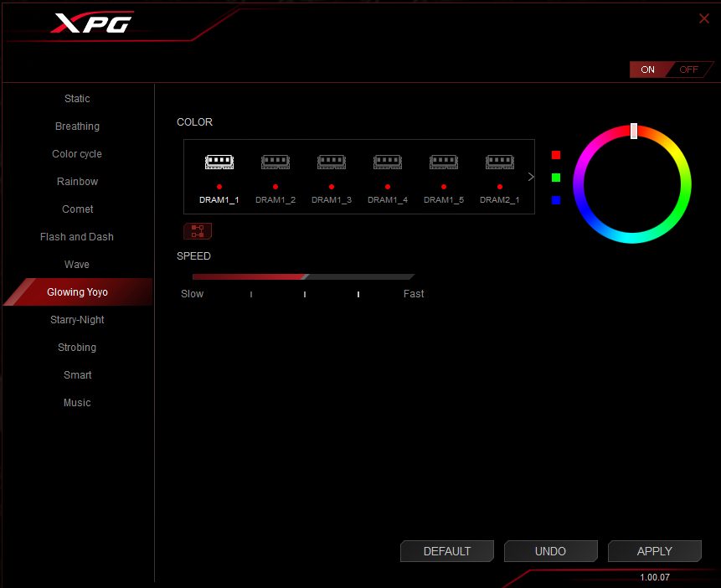
Task: Select the DRAM2_1 memory module icon
Action: click(x=500, y=162)
